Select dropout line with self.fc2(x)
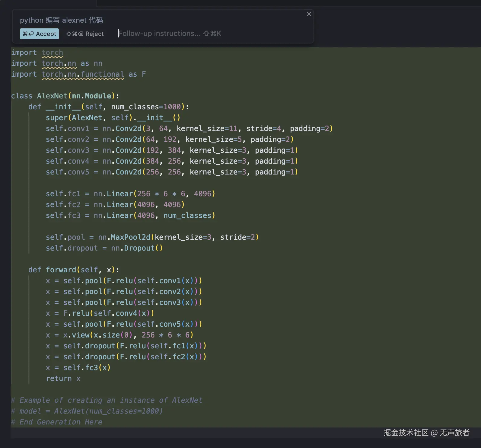Image resolution: width=481 pixels, height=448 pixels. coord(126,357)
